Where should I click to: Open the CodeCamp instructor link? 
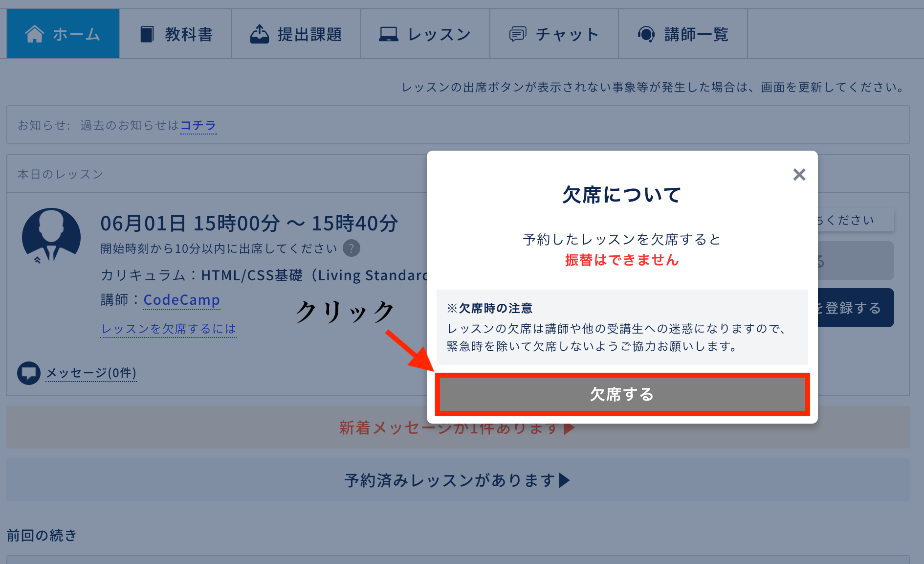tap(182, 300)
